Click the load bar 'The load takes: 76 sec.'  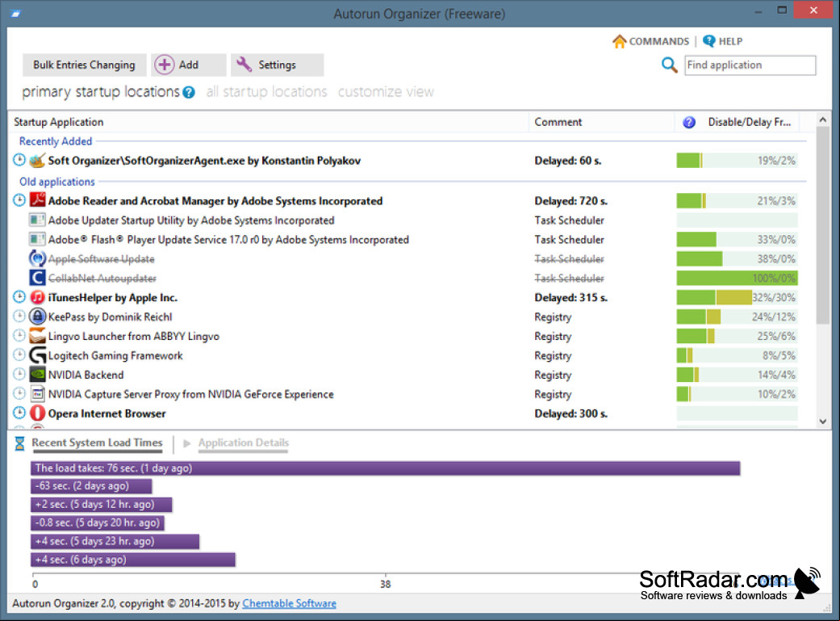pyautogui.click(x=385, y=468)
